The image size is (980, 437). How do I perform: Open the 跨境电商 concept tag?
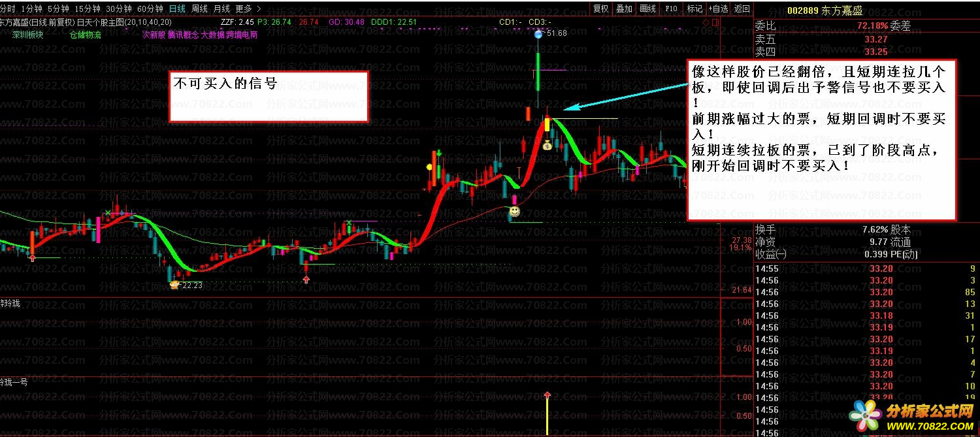242,35
